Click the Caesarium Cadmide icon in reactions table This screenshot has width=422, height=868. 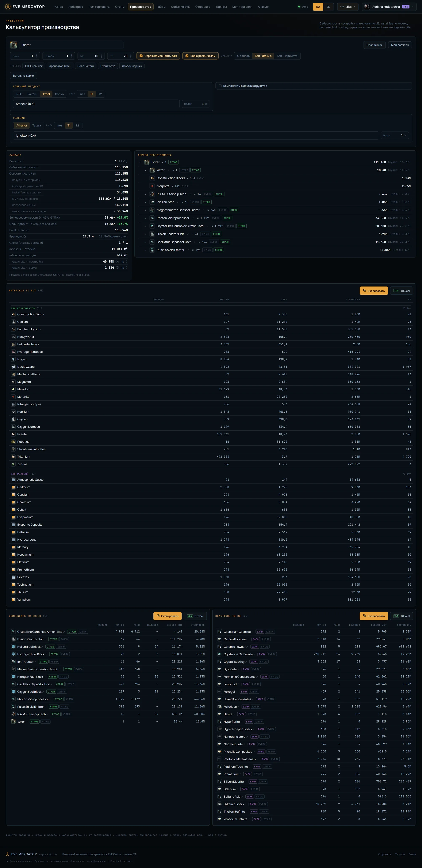click(x=219, y=632)
